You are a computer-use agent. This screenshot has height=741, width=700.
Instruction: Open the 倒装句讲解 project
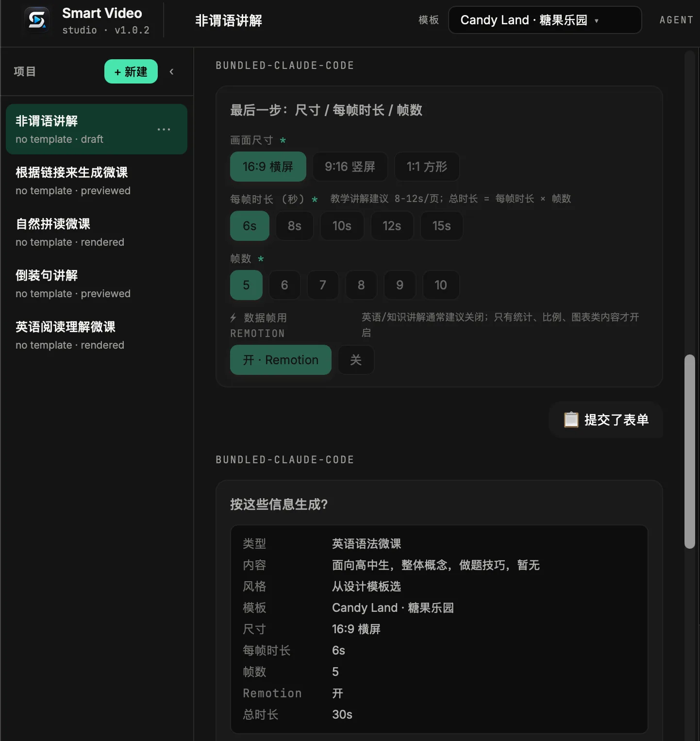(x=97, y=284)
